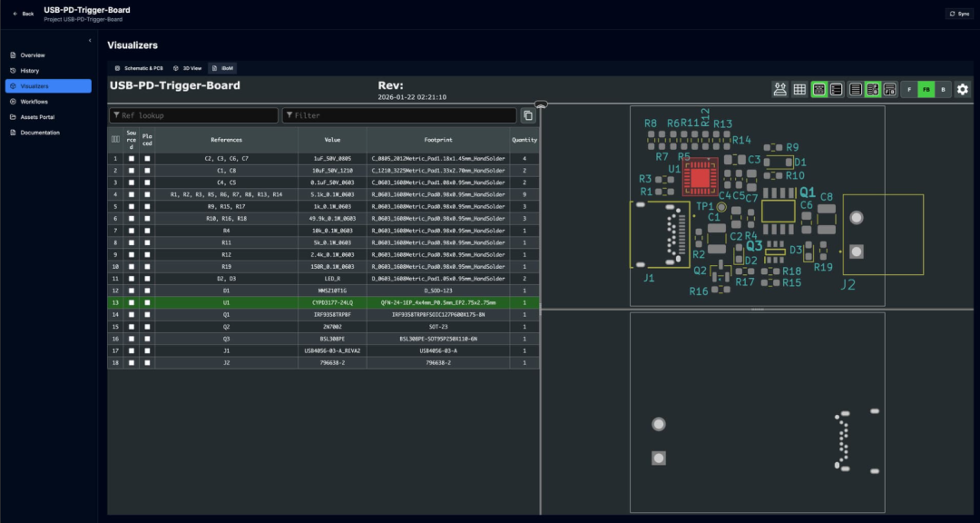The height and width of the screenshot is (523, 980).
Task: Open the column visibility picker in table header
Action: pyautogui.click(x=115, y=140)
